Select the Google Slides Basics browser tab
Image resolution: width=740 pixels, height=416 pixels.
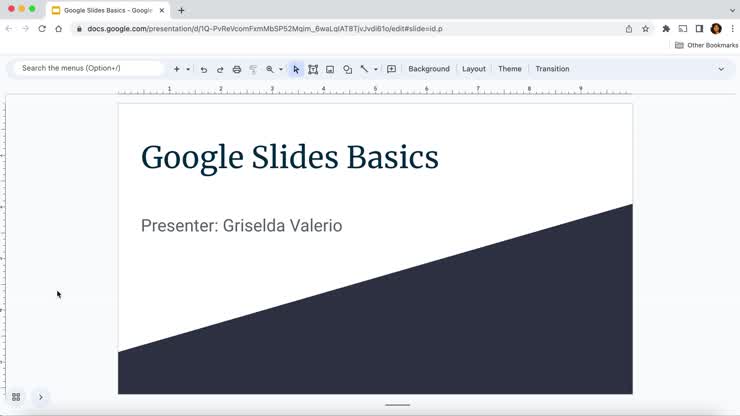(x=109, y=10)
